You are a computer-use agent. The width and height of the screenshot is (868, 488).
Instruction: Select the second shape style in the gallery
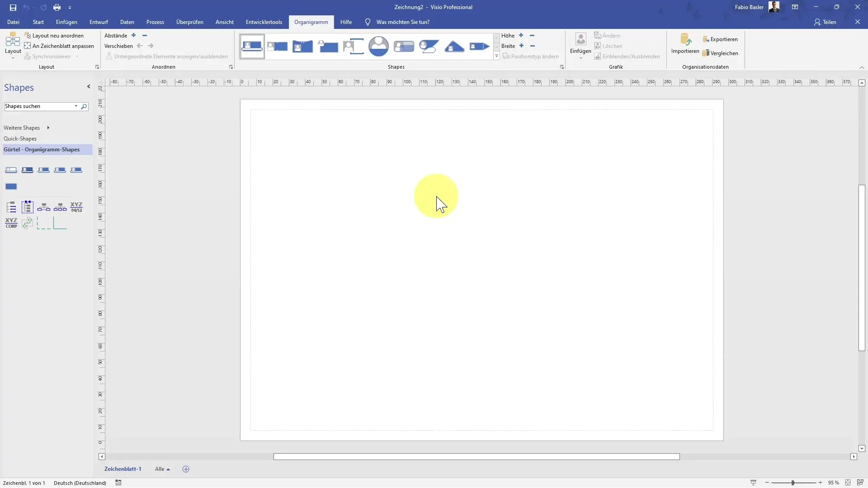tap(277, 46)
